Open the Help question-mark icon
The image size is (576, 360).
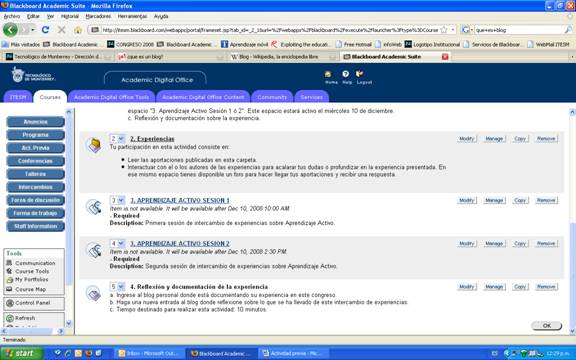pos(345,74)
